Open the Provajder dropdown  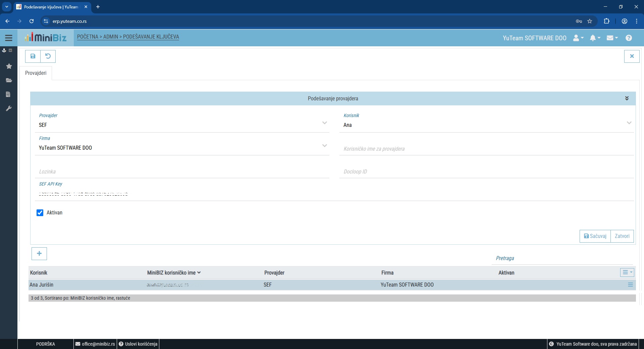[182, 125]
